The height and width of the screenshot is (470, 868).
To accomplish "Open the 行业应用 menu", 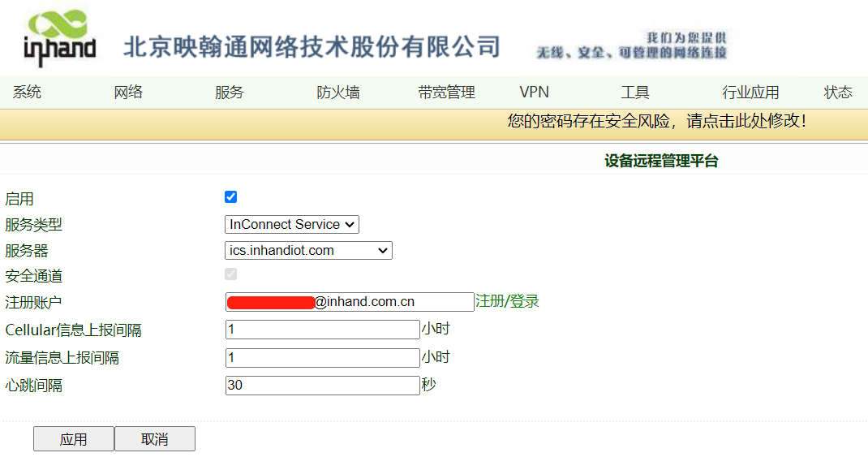I will 750,93.
